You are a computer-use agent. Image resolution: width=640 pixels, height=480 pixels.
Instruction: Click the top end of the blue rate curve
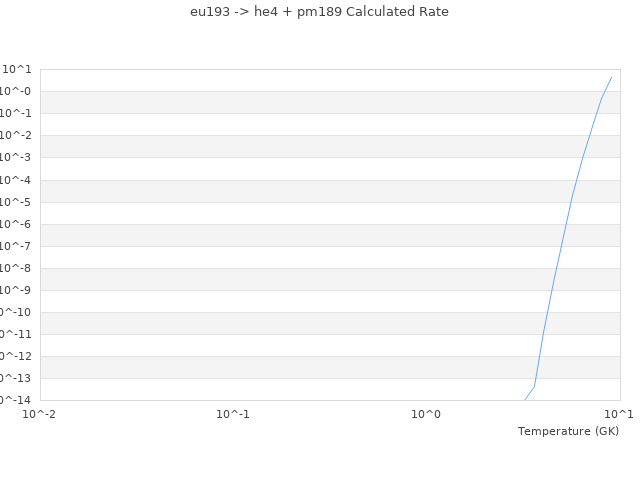[x=611, y=77]
